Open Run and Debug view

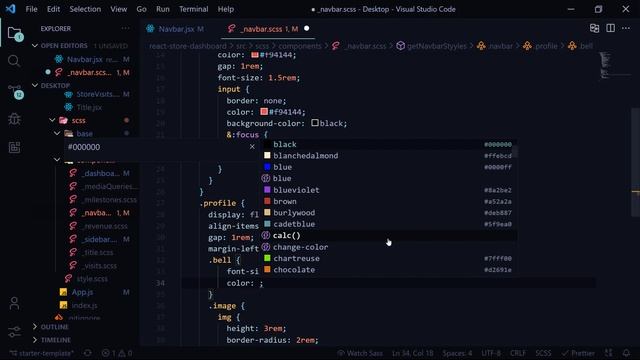click(14, 119)
